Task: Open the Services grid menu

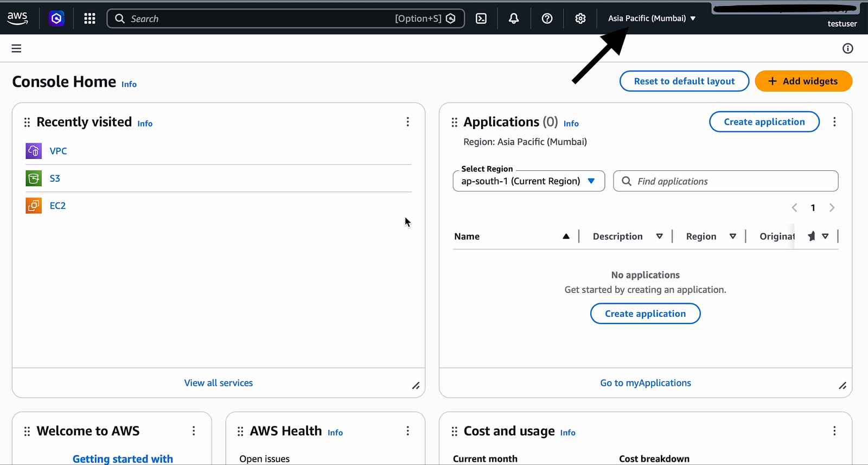Action: (90, 18)
